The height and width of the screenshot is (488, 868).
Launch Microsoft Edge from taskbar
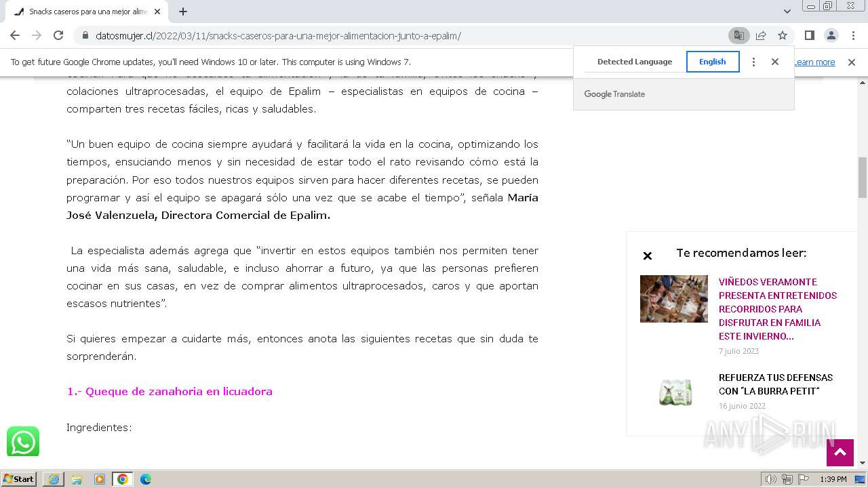pyautogui.click(x=146, y=479)
